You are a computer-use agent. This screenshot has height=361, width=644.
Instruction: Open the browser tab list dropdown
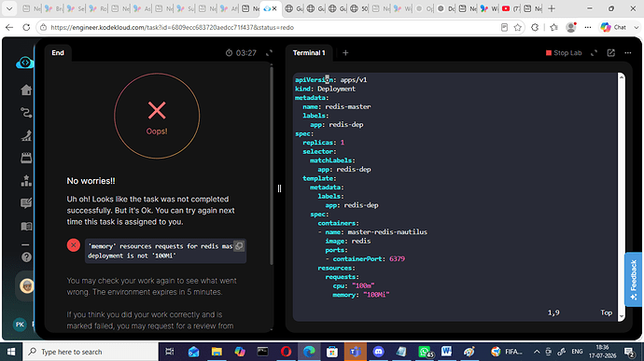(x=9, y=8)
